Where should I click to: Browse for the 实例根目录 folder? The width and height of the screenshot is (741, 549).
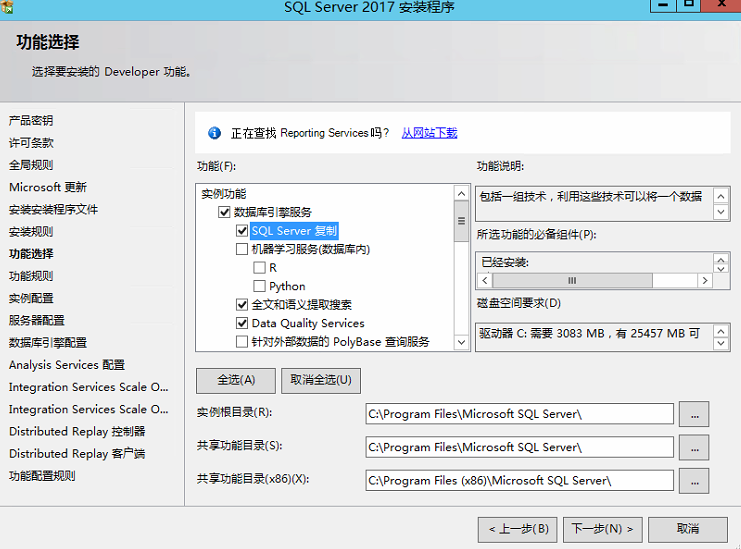pyautogui.click(x=694, y=414)
